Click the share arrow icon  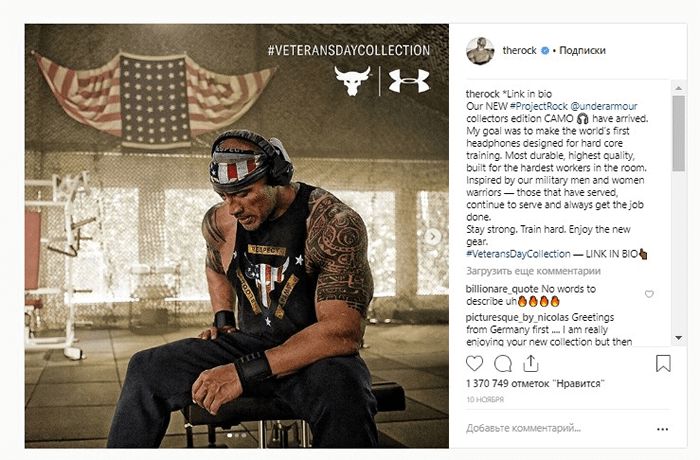point(530,364)
